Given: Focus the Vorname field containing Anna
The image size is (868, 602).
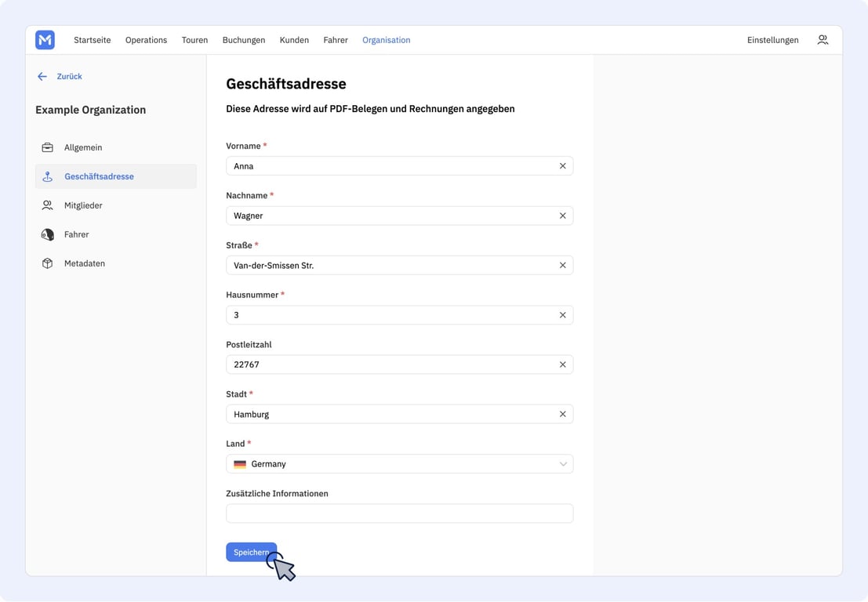Looking at the screenshot, I should click(400, 166).
